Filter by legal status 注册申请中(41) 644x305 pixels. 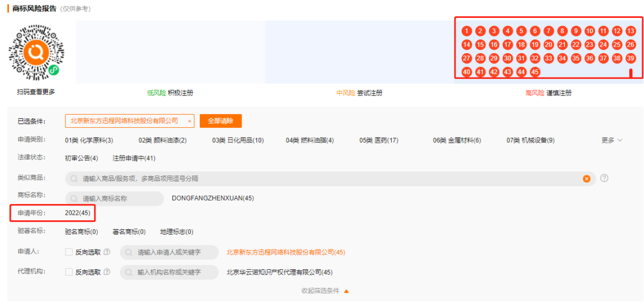point(134,158)
